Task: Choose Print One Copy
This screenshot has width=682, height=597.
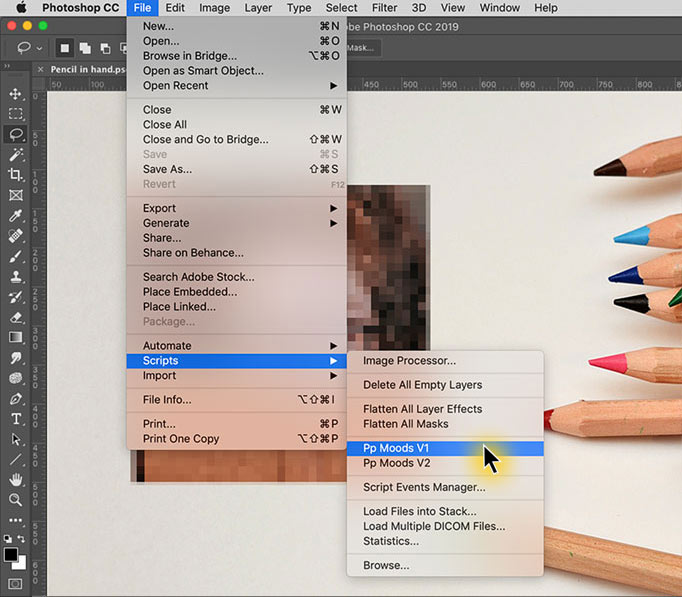Action: pos(237,439)
